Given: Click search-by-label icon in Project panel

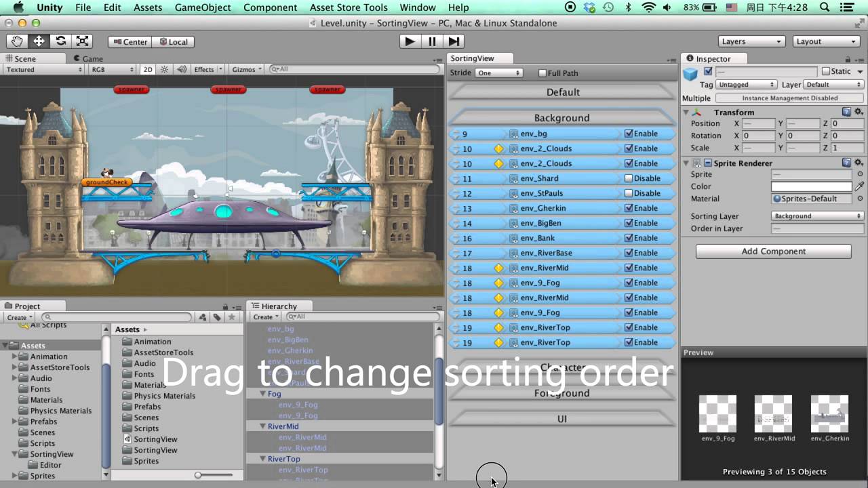Looking at the screenshot, I should click(x=217, y=317).
